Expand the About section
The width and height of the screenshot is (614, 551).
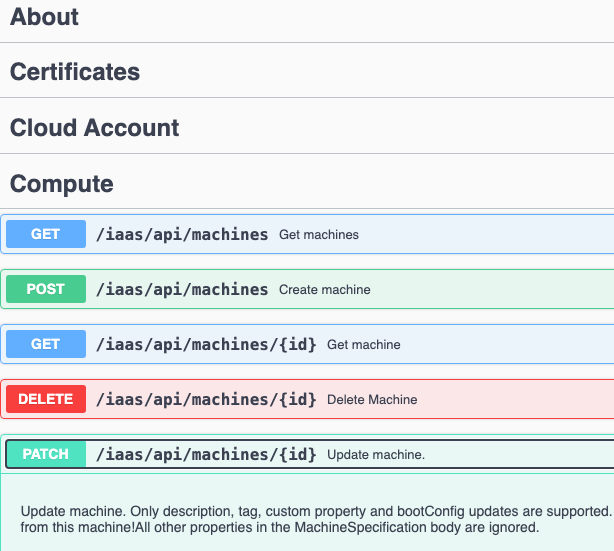point(45,17)
